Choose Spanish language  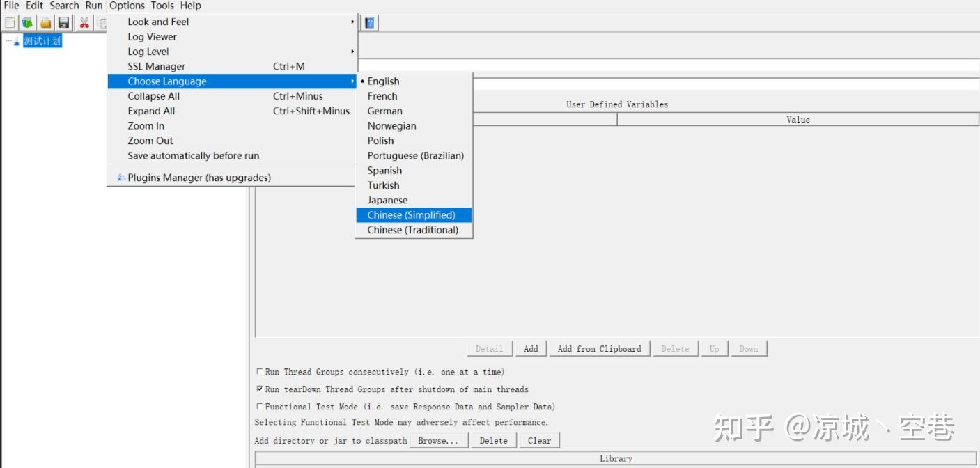click(x=414, y=171)
